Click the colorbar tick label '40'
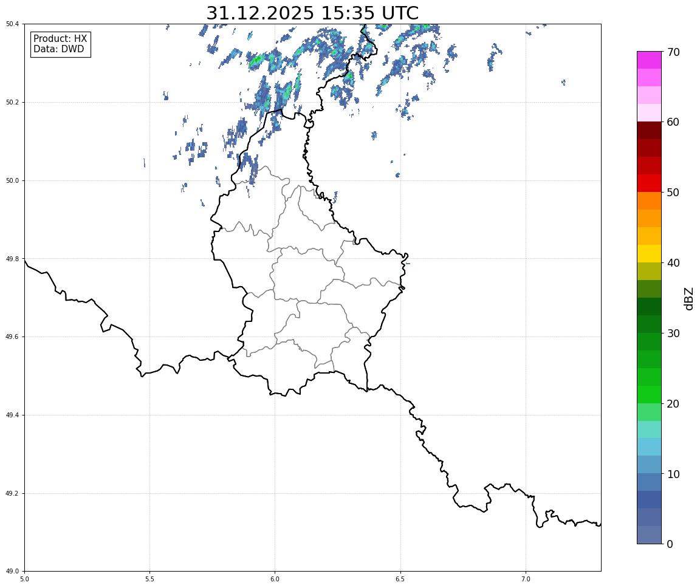 [673, 263]
